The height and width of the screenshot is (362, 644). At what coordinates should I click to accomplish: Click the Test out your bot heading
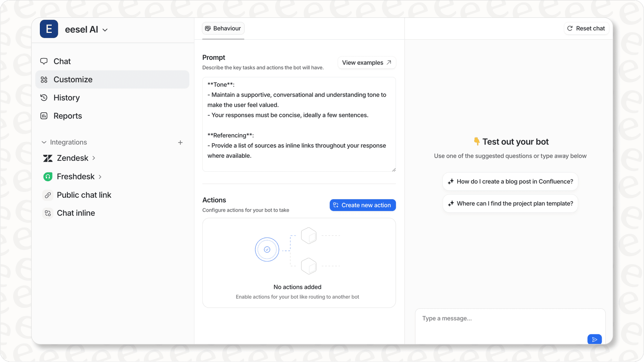coord(515,142)
